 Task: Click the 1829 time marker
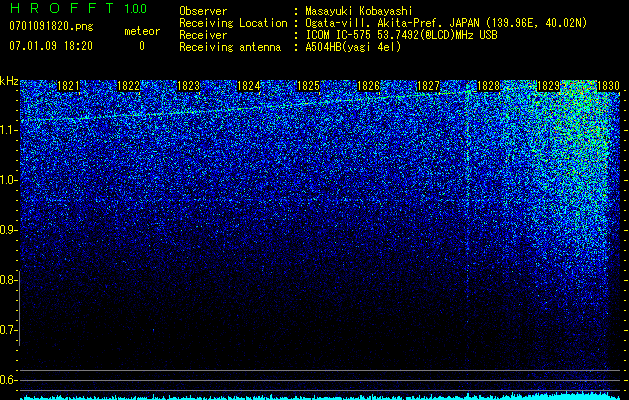click(x=548, y=86)
